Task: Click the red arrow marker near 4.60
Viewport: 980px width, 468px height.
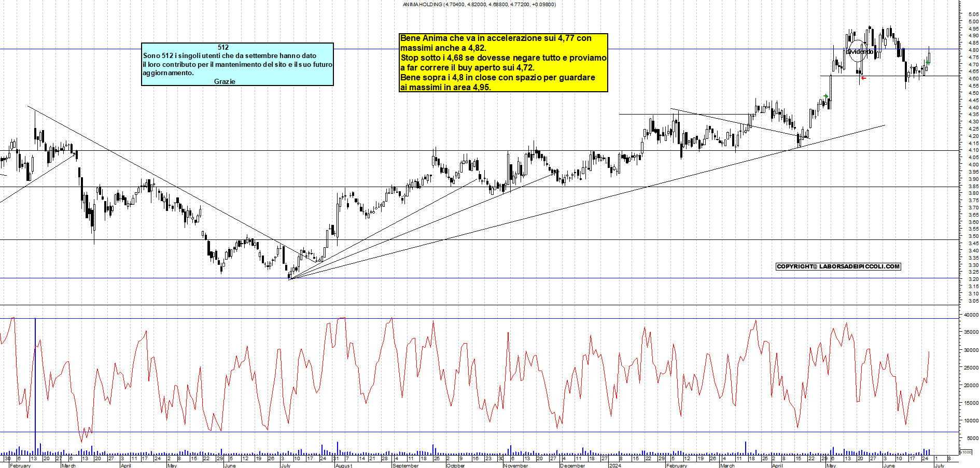Action: coord(863,78)
